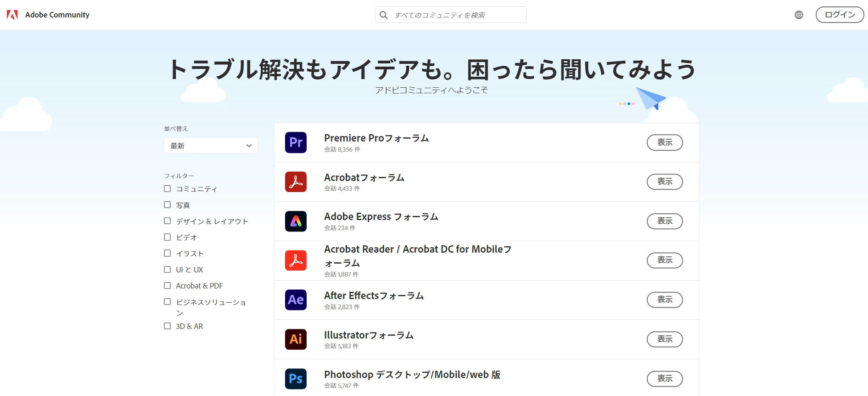Enable the デザイン & レイアウト filter
Image resolution: width=868 pixels, height=396 pixels.
[x=168, y=221]
